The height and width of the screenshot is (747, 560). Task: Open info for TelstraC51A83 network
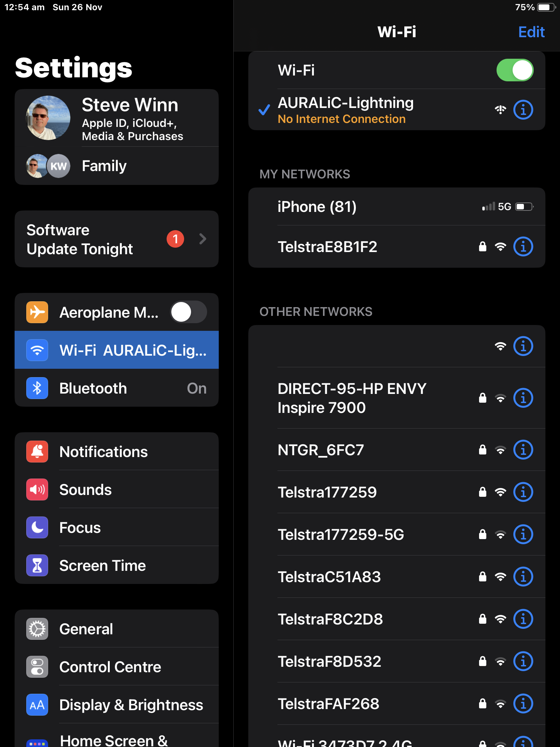tap(523, 577)
